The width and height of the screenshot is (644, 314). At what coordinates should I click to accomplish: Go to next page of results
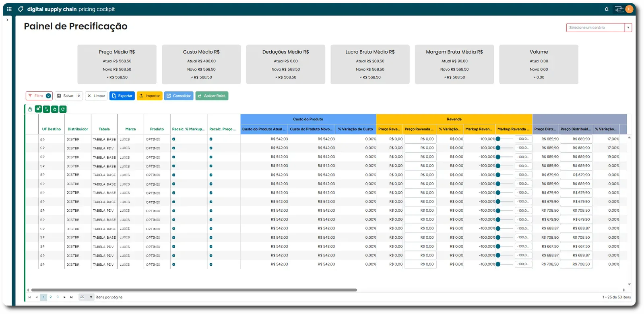click(x=64, y=297)
